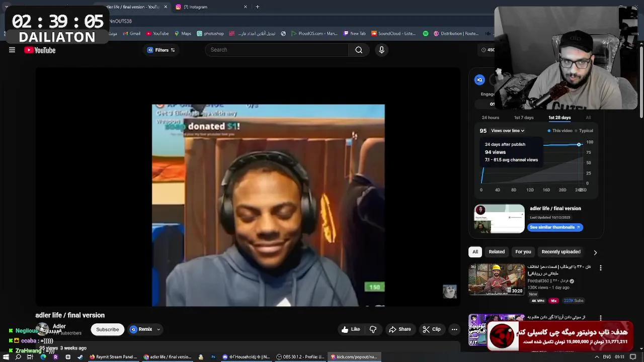
Task: Open the Distribution Route bookmark
Action: (456, 34)
